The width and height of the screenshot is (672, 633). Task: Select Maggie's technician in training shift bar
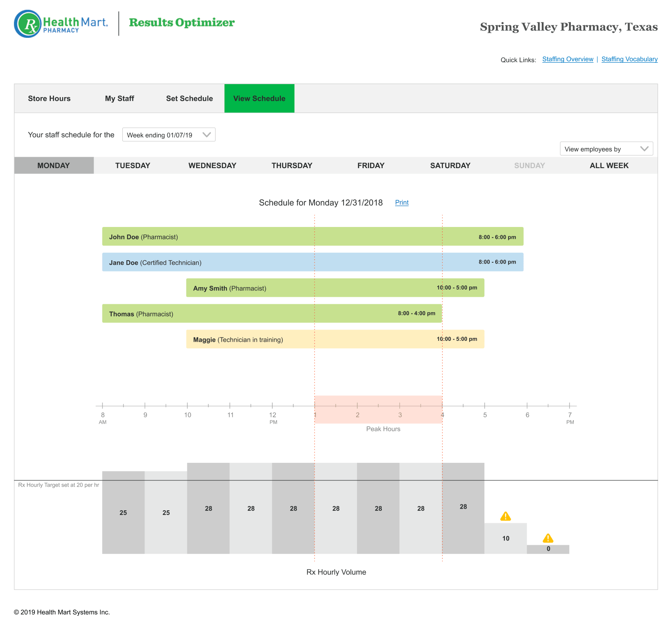pyautogui.click(x=335, y=339)
